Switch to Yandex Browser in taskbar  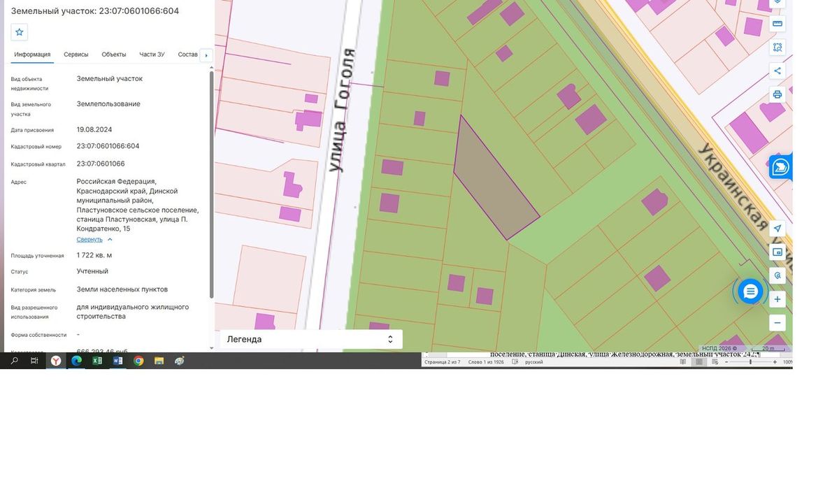pos(55,361)
